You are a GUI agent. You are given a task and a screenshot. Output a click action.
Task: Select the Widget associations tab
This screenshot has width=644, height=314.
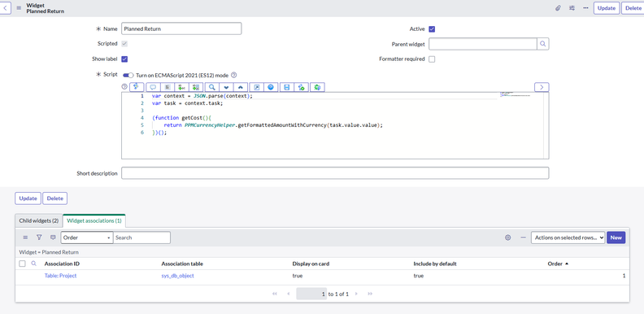click(94, 220)
